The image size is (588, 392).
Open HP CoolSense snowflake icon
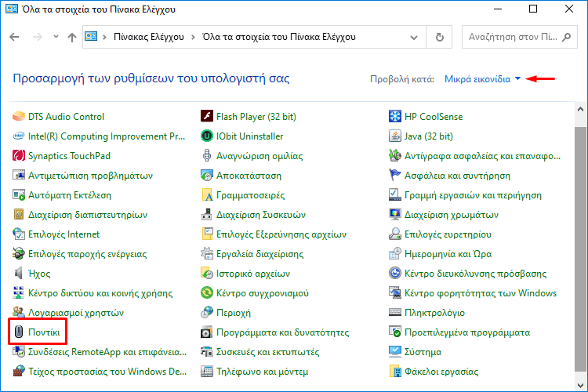click(395, 117)
